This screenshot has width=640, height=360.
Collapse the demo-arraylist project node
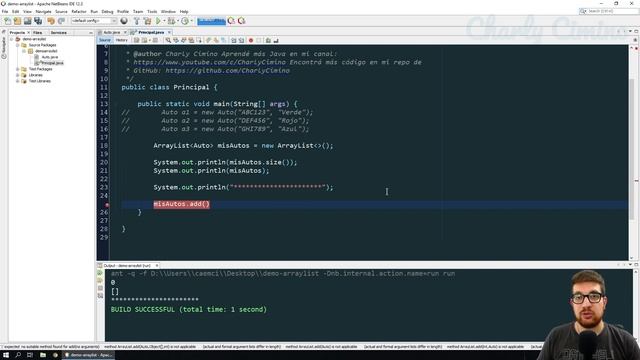click(x=12, y=39)
